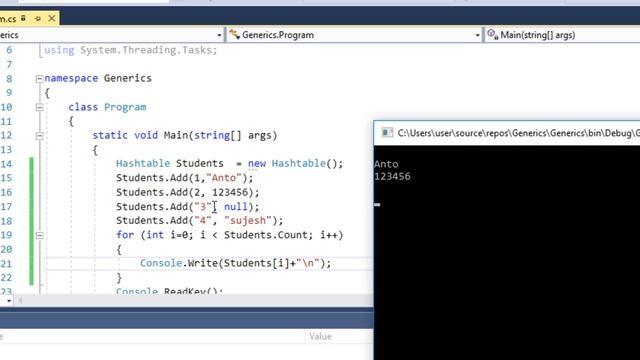The height and width of the screenshot is (360, 640).
Task: Click Console.ReadKey line at bottom
Action: pyautogui.click(x=169, y=291)
